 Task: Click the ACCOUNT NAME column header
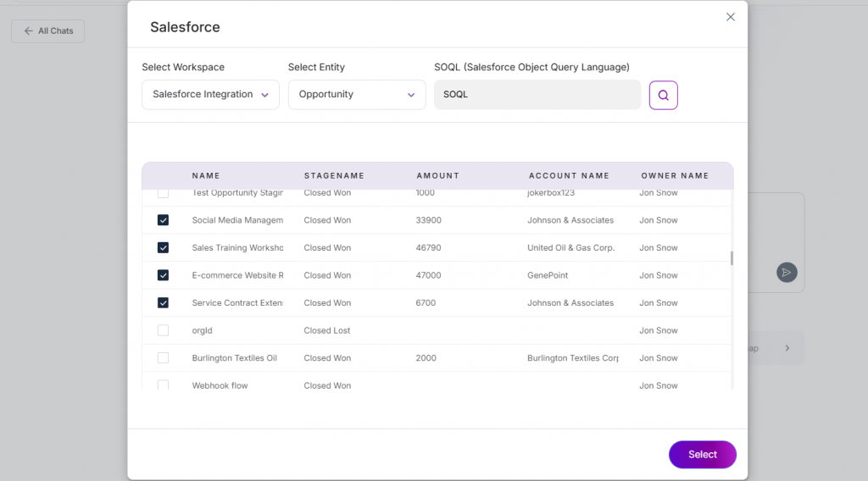tap(569, 176)
